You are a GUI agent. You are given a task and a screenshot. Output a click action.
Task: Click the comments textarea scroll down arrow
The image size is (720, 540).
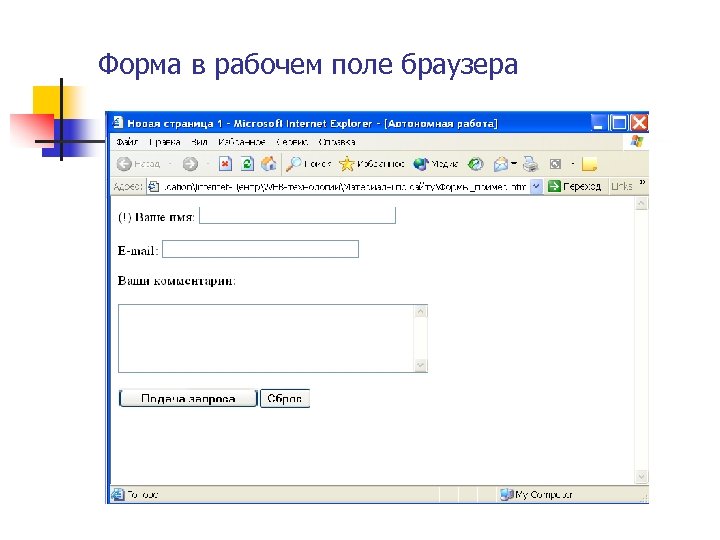pyautogui.click(x=421, y=366)
